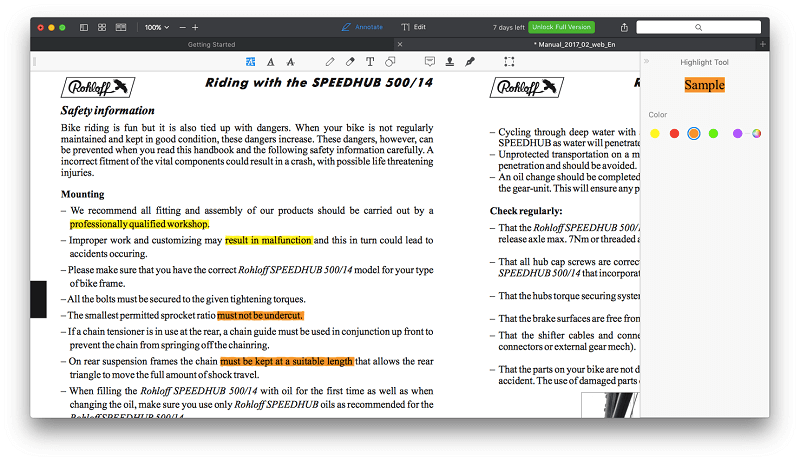Click yellow highlight 'professionally qualified workshop'
This screenshot has width=800, height=461.
click(139, 224)
